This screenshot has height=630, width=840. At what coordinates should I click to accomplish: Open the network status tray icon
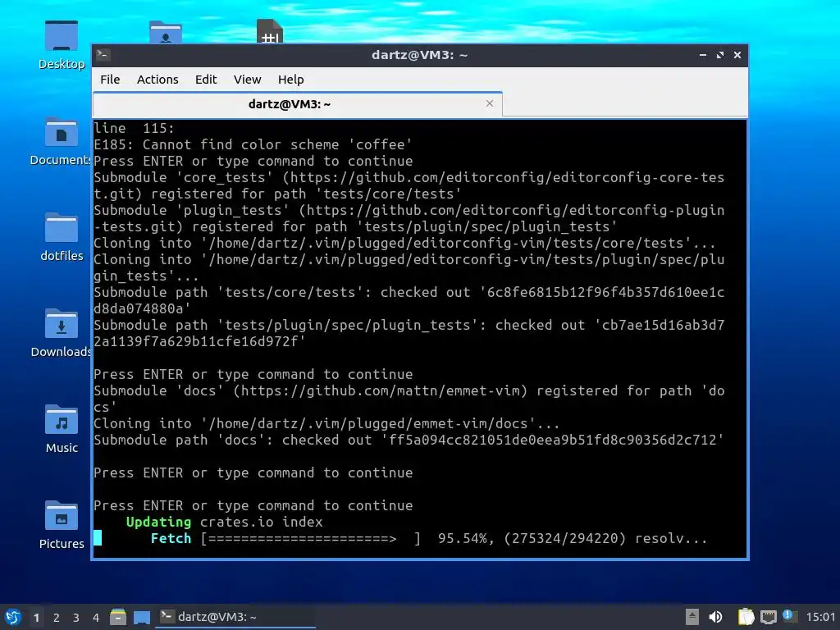coord(768,617)
